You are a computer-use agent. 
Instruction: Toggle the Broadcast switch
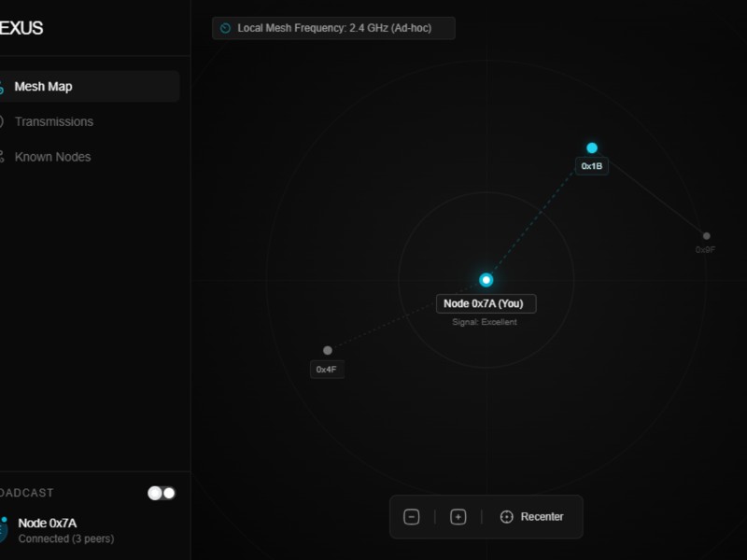point(162,493)
